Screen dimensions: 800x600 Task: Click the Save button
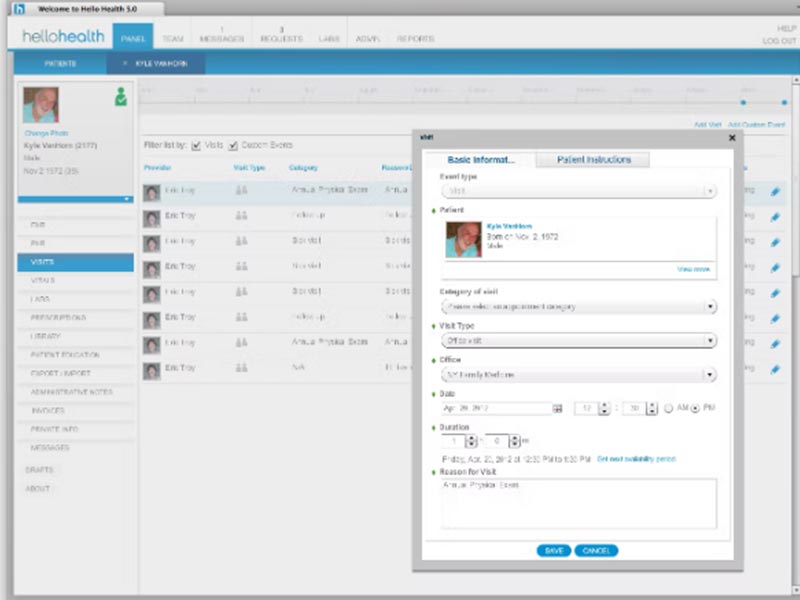tap(553, 550)
